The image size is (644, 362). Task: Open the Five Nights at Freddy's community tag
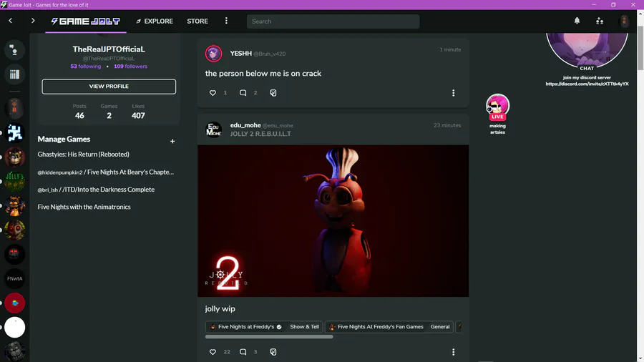[245, 327]
